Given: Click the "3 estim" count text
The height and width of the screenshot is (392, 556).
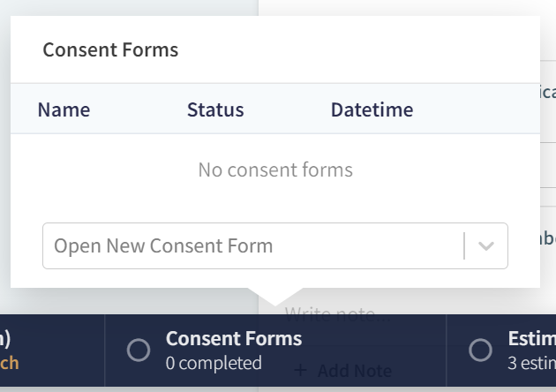Looking at the screenshot, I should 531,363.
